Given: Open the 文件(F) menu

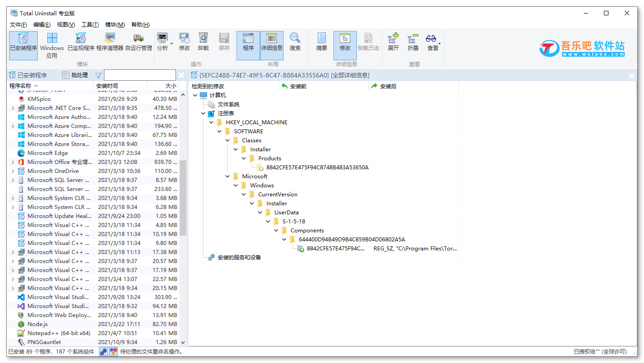Looking at the screenshot, I should pyautogui.click(x=18, y=25).
